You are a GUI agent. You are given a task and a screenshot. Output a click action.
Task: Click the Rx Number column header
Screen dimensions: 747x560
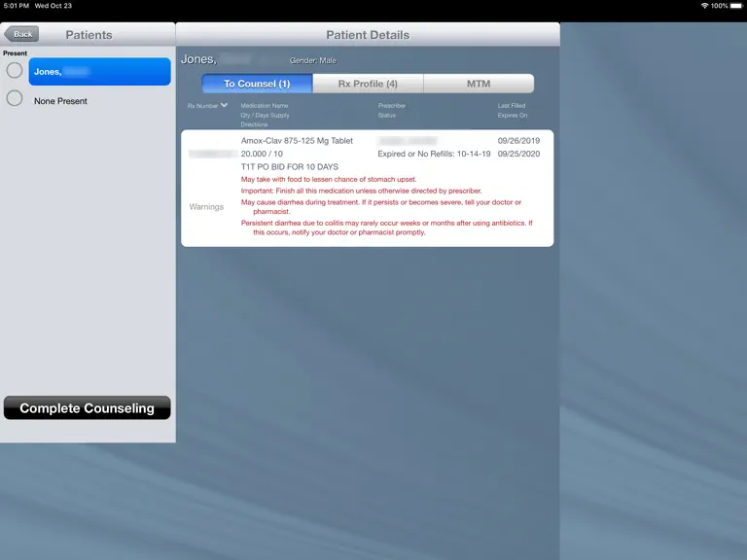(202, 106)
